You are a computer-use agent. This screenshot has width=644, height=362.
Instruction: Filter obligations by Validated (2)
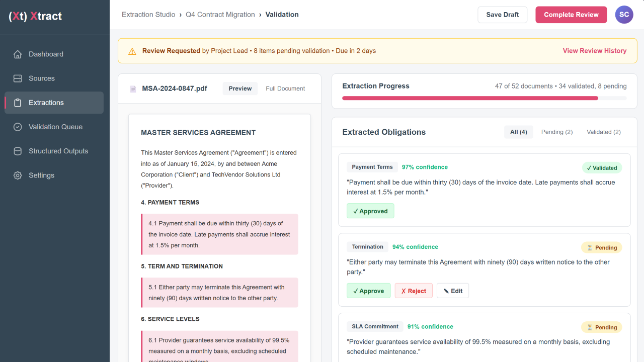pos(604,132)
